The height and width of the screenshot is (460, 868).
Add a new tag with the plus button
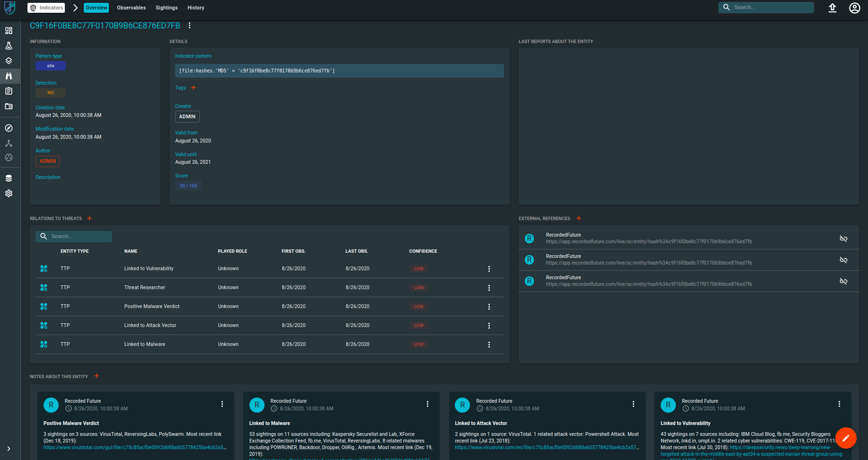194,88
